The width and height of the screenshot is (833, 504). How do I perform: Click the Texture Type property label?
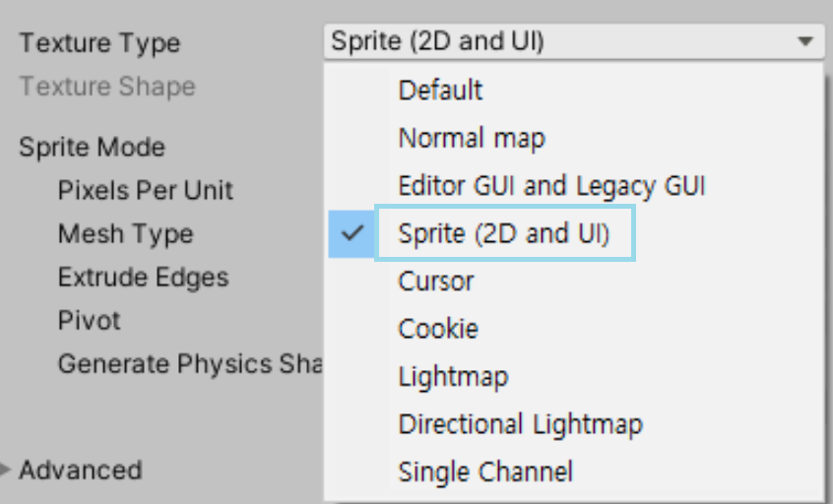point(99,43)
